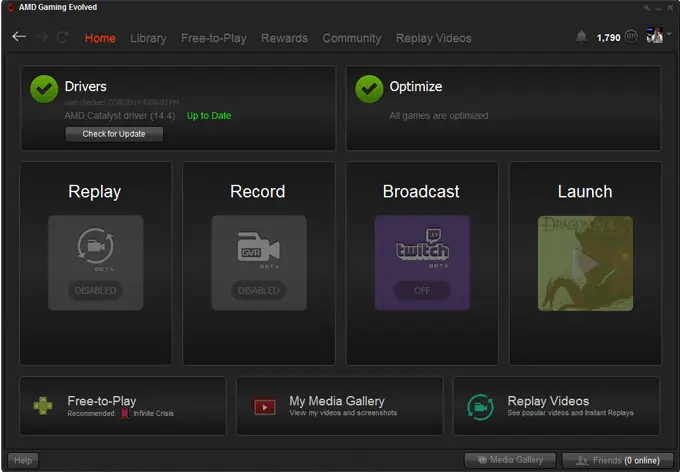The image size is (680, 472).
Task: Click the green Optimize checkmark icon
Action: point(369,89)
